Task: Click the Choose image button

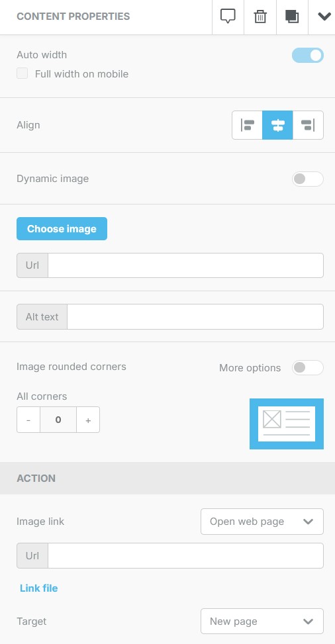Action: click(x=62, y=229)
